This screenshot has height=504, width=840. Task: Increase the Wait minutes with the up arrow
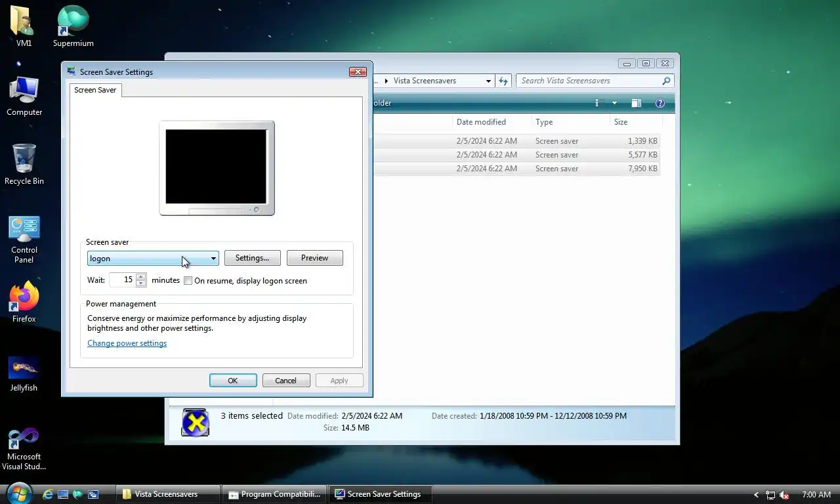141,276
